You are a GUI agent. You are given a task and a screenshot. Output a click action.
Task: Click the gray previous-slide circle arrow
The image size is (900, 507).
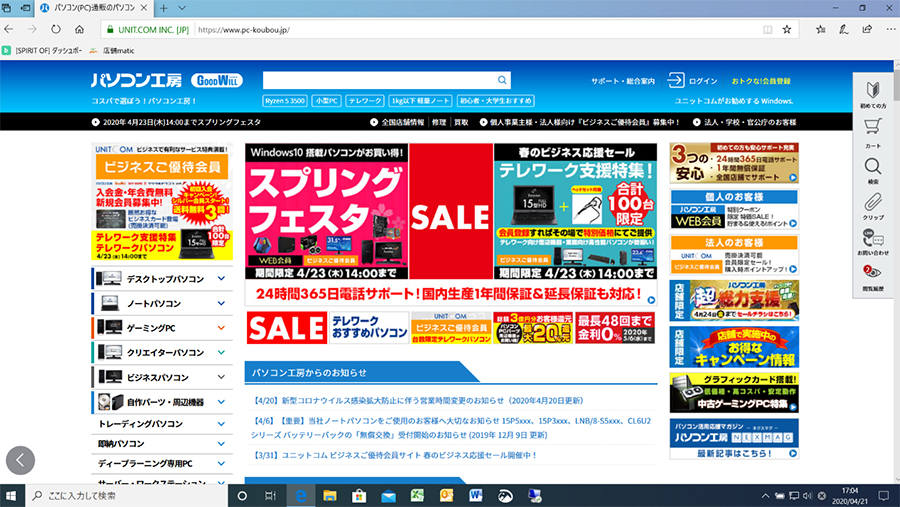coord(21,460)
